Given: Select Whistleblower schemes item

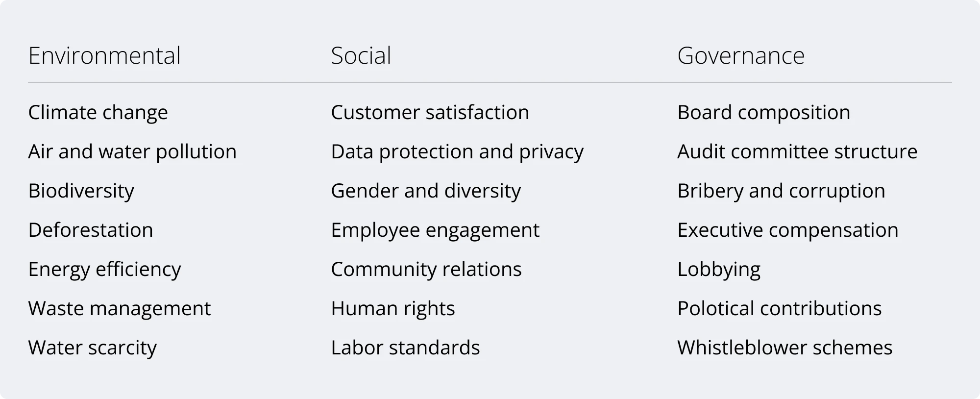Looking at the screenshot, I should [784, 348].
